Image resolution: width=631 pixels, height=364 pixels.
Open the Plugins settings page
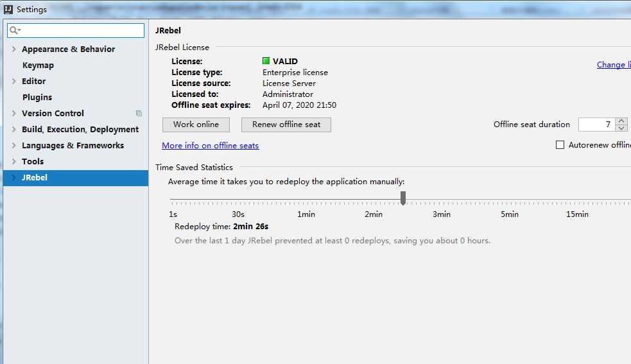[x=37, y=98]
